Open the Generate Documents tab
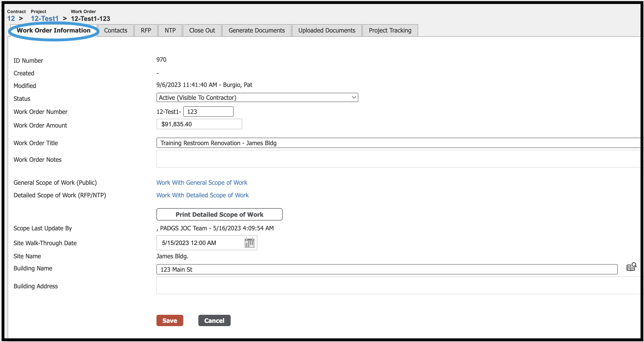 (256, 30)
